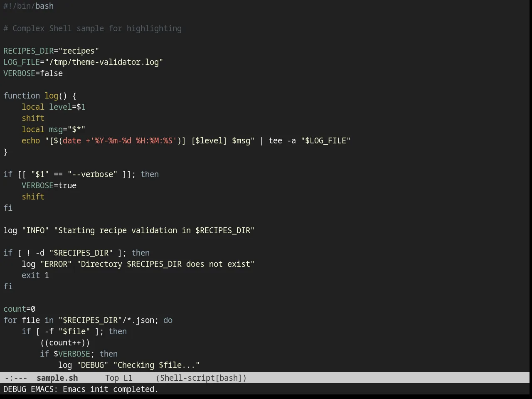The height and width of the screenshot is (399, 532).
Task: Click the count=0 assignment line
Action: point(20,309)
